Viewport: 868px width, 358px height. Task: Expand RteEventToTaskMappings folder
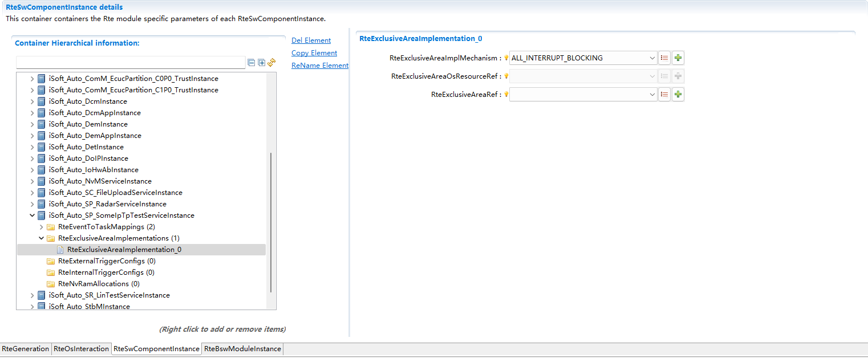pos(41,227)
